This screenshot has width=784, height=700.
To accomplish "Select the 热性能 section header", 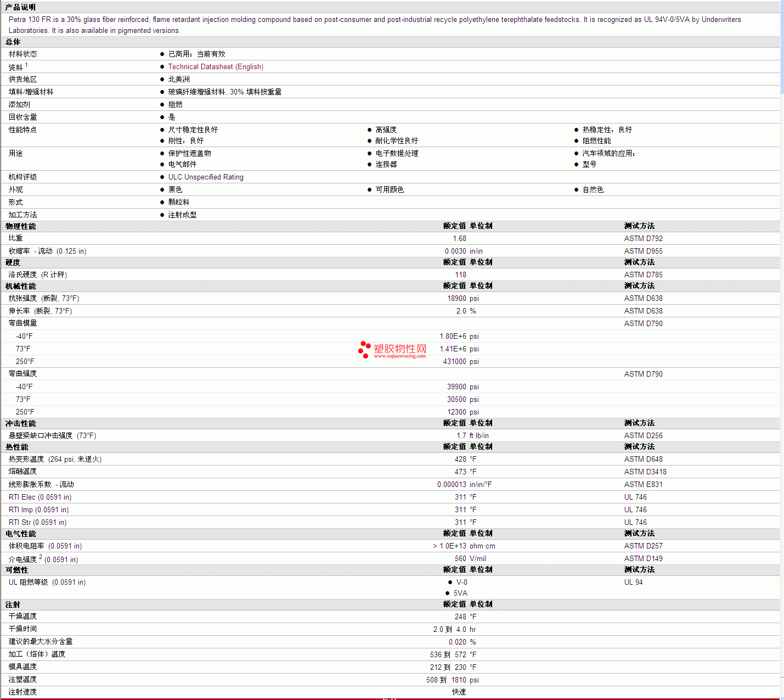I will 16,447.
